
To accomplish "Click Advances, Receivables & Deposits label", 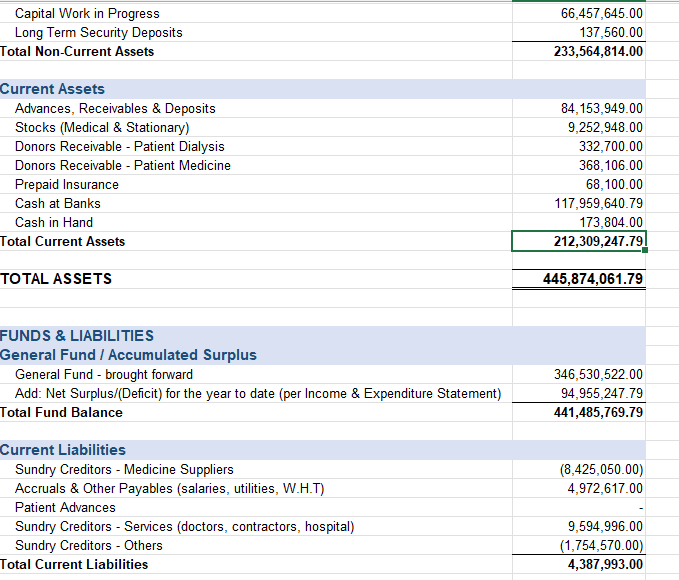I will [x=115, y=108].
